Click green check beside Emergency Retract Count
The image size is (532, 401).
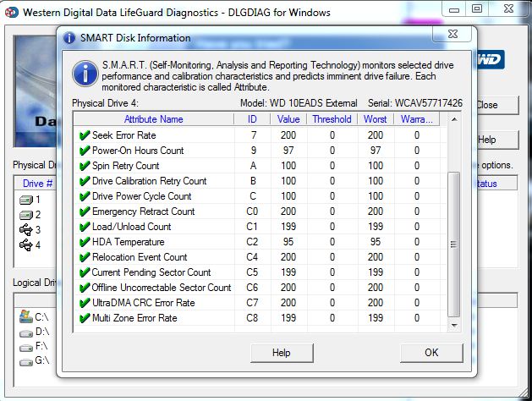pos(84,211)
